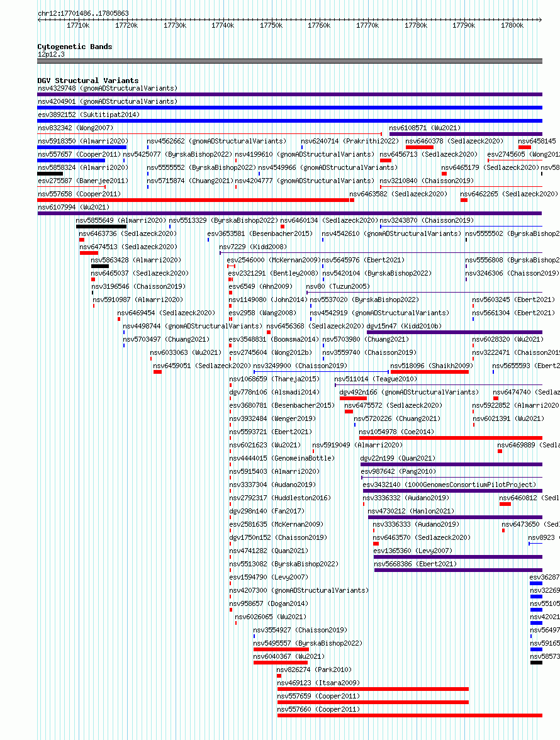Click red bar under nsv557660
This screenshot has width=560, height=740.
tap(410, 715)
